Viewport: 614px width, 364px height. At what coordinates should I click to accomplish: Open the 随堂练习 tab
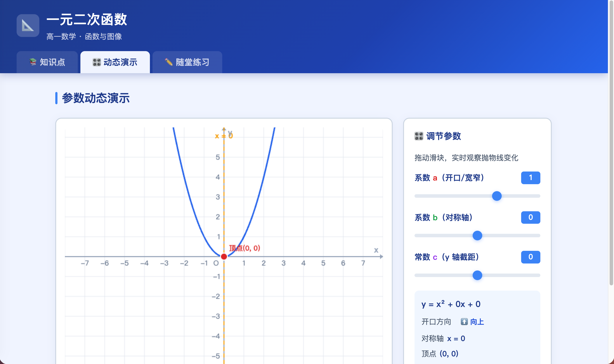click(187, 62)
